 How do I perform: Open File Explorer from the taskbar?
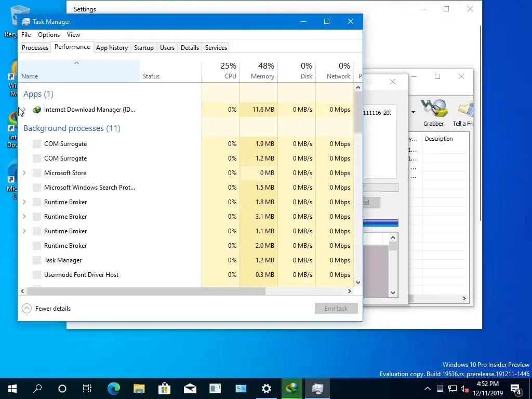[139, 389]
